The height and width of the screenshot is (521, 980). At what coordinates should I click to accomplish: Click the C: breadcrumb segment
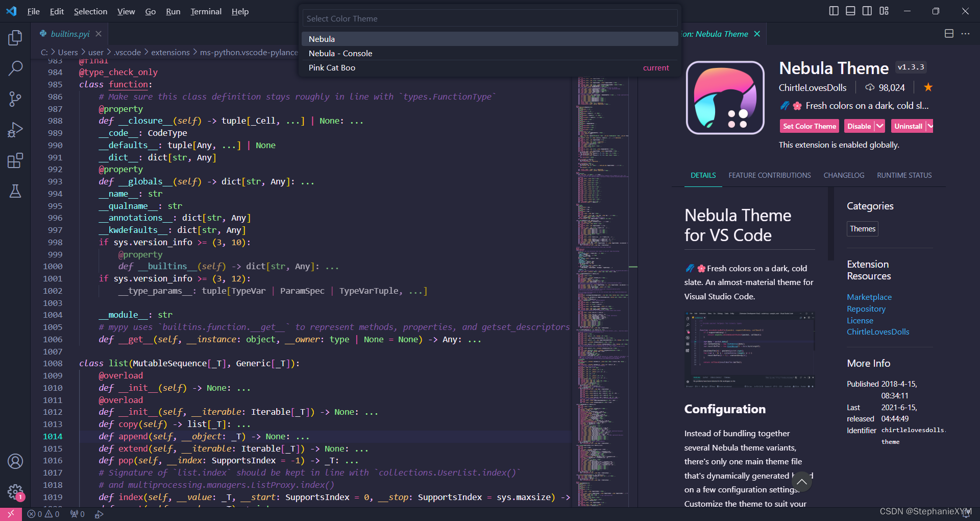point(44,52)
